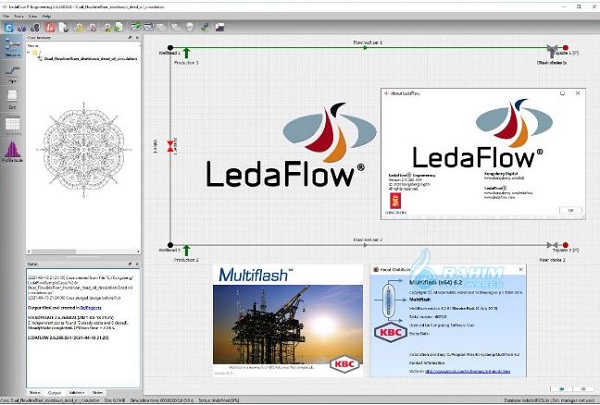
Task: Select the Wellhead 2 node on the canvas
Action: 170,245
